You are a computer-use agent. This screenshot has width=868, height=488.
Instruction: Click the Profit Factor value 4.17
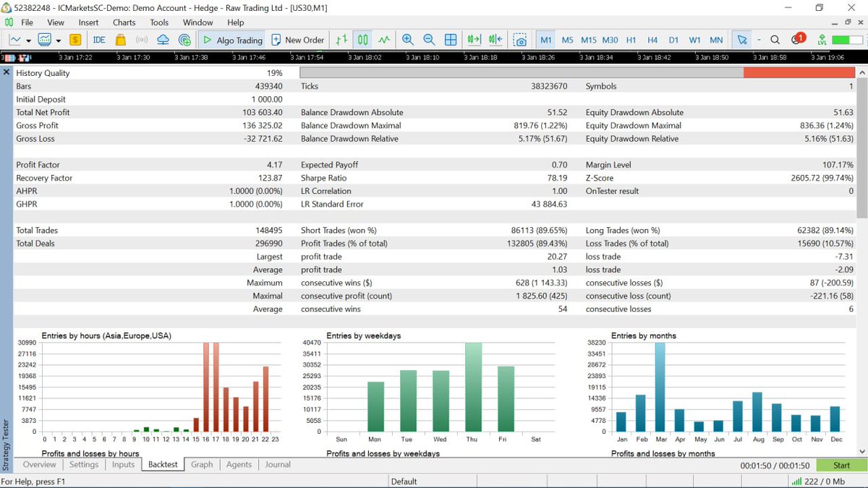coord(275,165)
